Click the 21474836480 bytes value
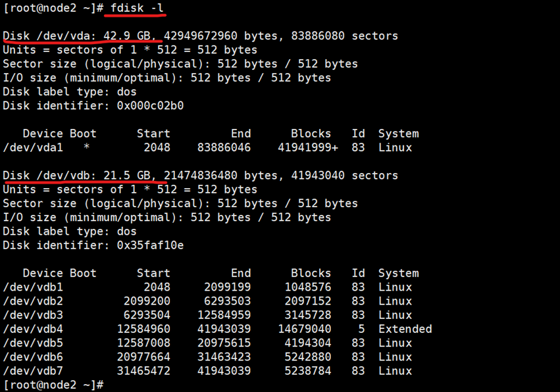This screenshot has height=392, width=560. [200, 176]
